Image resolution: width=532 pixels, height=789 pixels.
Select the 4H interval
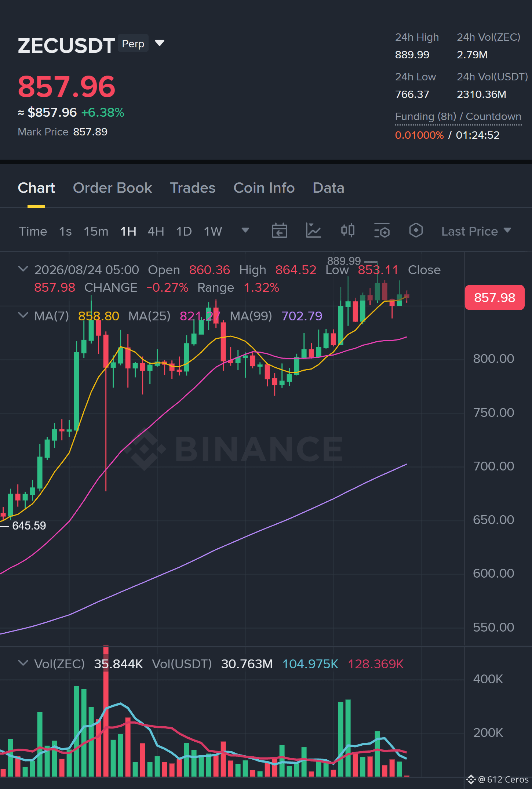[156, 231]
